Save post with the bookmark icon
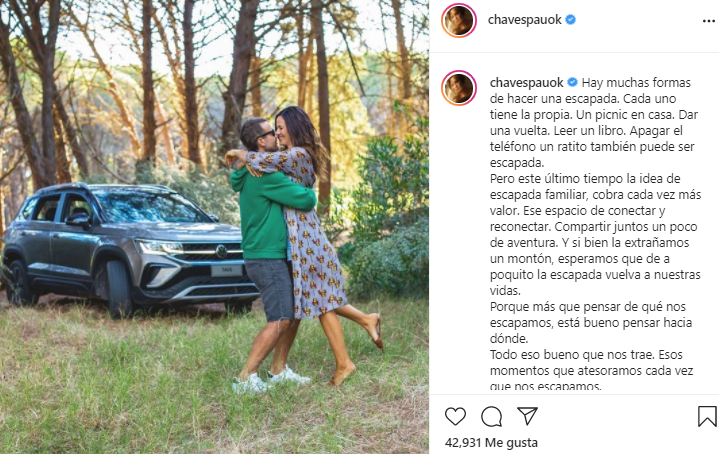This screenshot has width=719, height=454. [707, 416]
